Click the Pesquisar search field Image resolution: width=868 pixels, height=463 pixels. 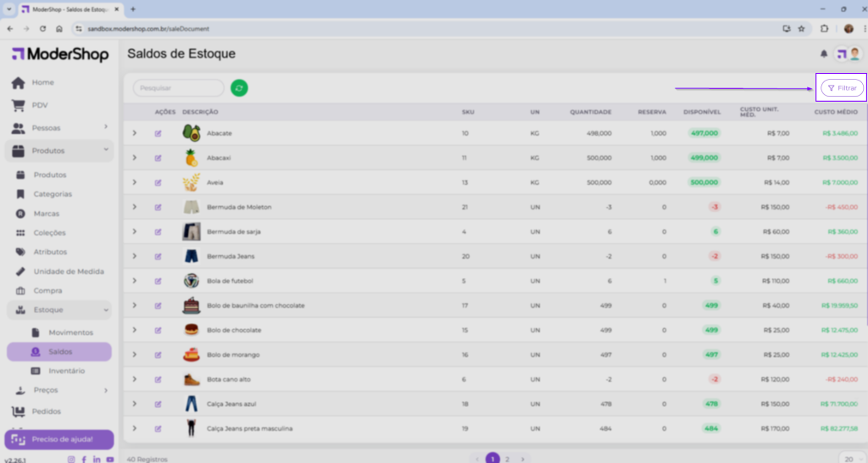(x=179, y=87)
